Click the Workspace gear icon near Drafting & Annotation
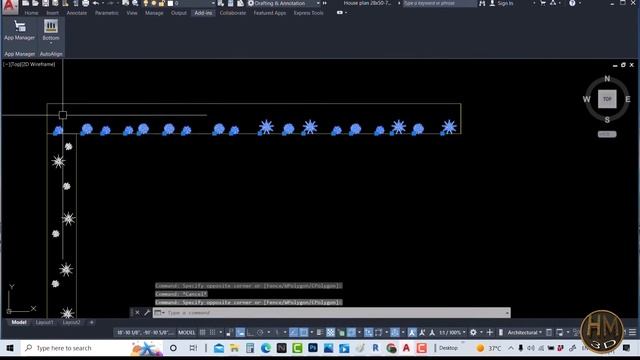 tap(251, 3)
